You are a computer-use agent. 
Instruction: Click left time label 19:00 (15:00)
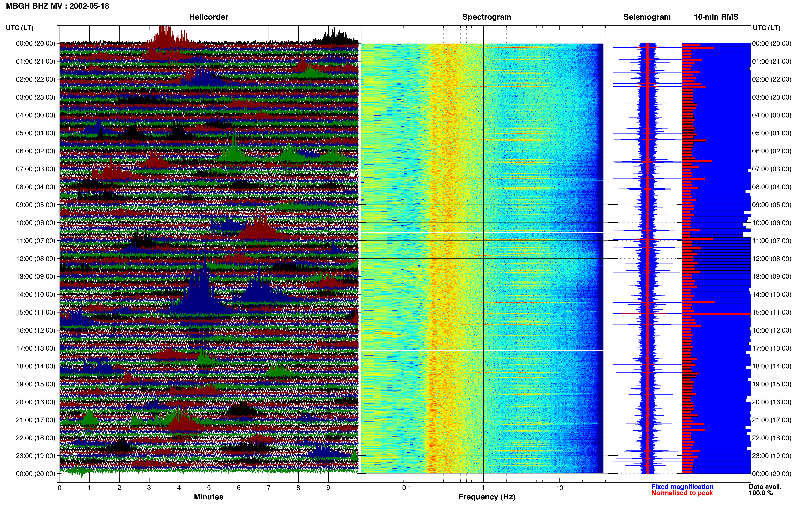coord(36,384)
